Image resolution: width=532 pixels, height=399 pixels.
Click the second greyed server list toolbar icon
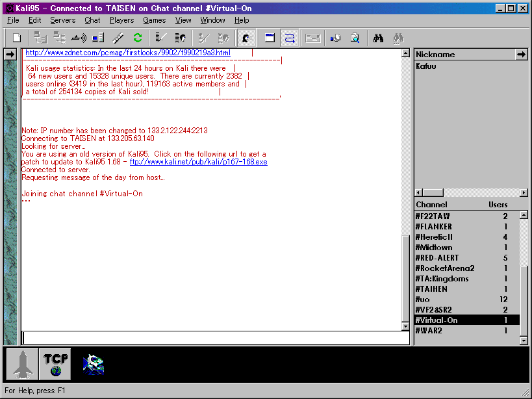pos(59,38)
